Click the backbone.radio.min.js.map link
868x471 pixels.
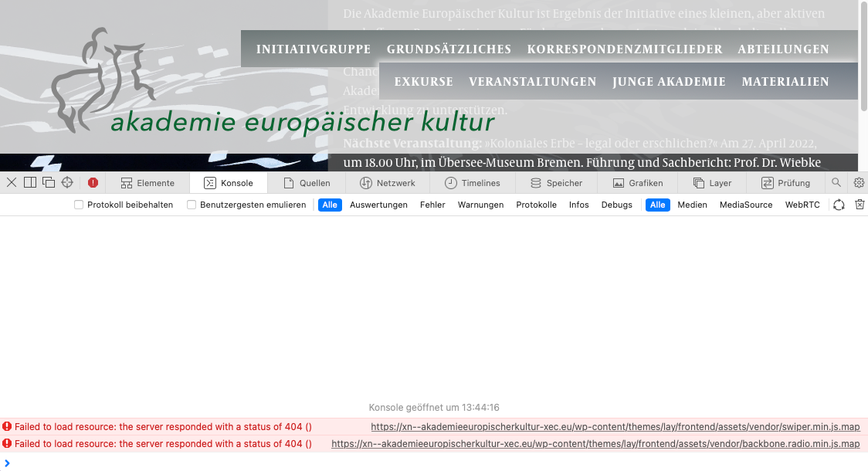point(595,444)
